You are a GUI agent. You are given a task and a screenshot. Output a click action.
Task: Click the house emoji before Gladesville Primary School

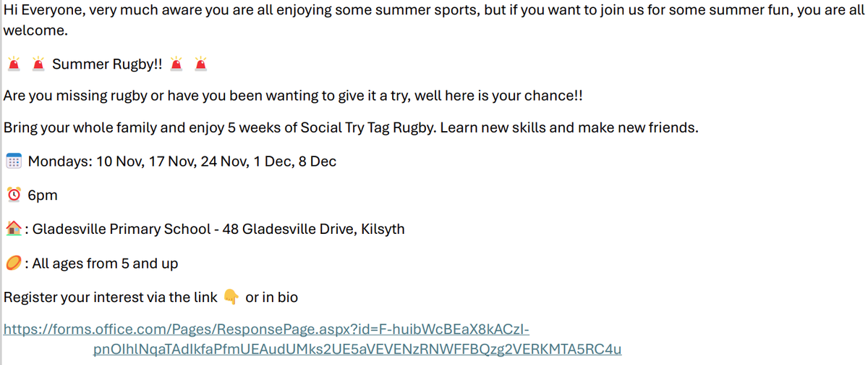(13, 229)
